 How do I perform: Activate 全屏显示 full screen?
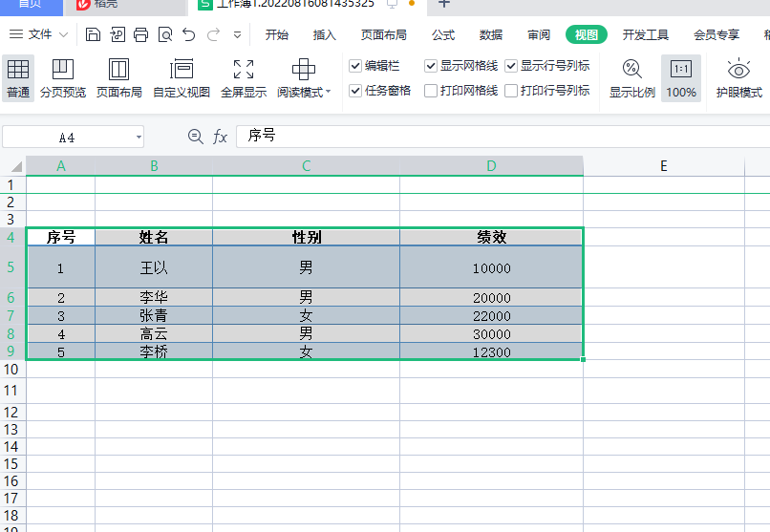pos(244,78)
